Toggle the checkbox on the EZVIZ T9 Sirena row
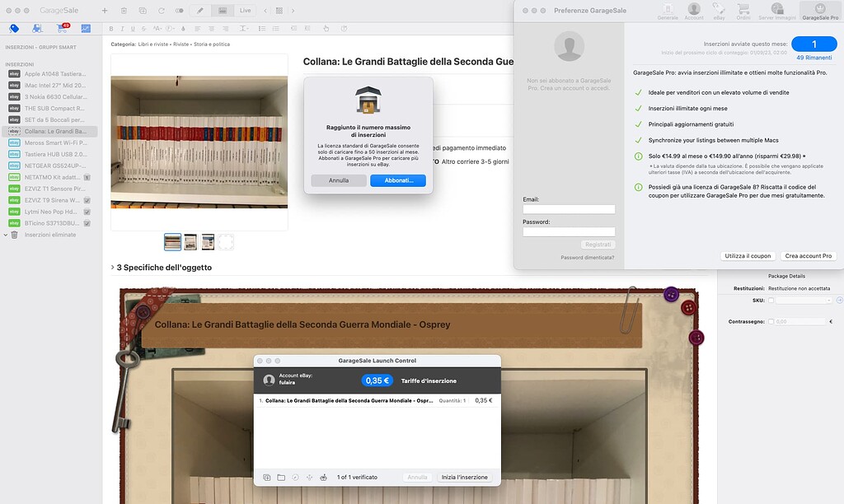 87,200
